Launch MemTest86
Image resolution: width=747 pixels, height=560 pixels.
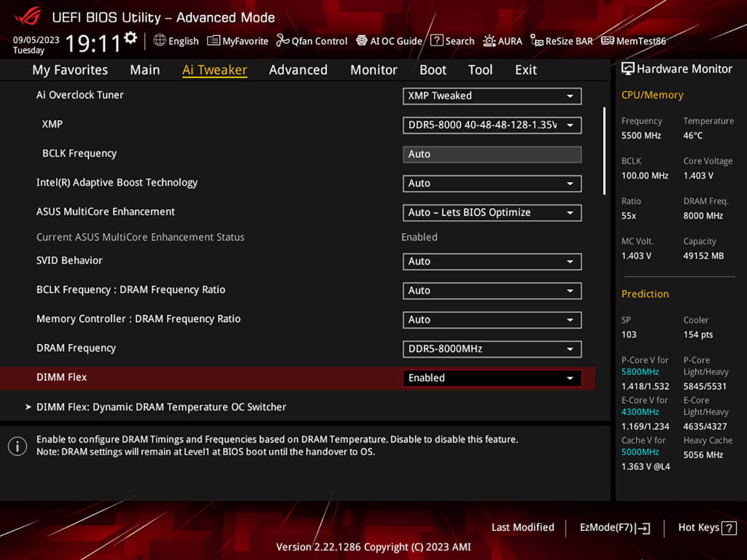tap(634, 41)
